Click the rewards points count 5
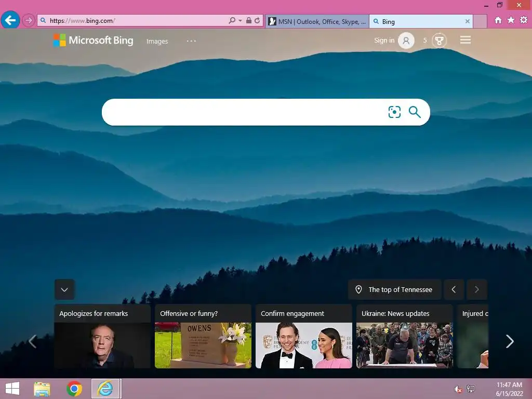 pos(425,41)
